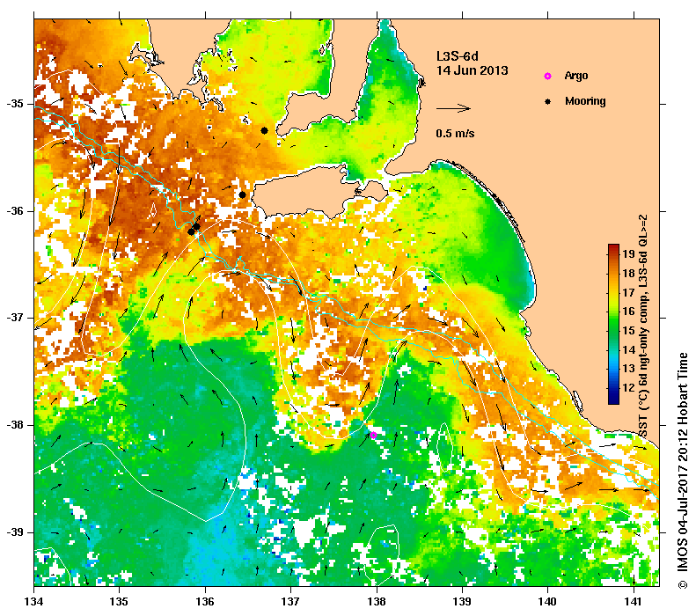Click the latitude label -35
This screenshot has height=616, width=696.
coord(15,104)
